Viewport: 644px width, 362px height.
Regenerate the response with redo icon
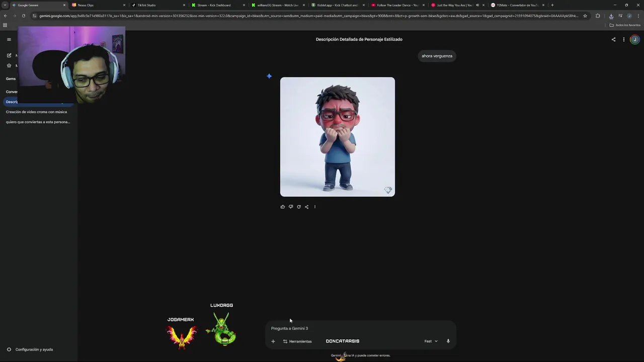(x=299, y=207)
